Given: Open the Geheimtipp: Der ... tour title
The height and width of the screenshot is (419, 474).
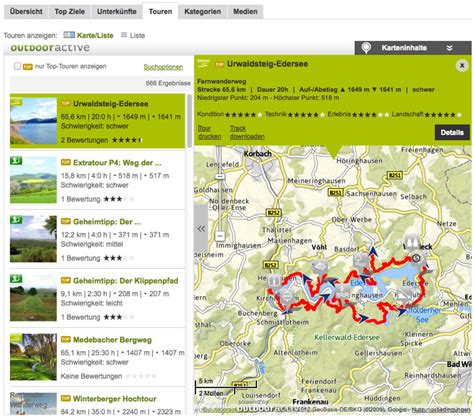Looking at the screenshot, I should click(107, 222).
